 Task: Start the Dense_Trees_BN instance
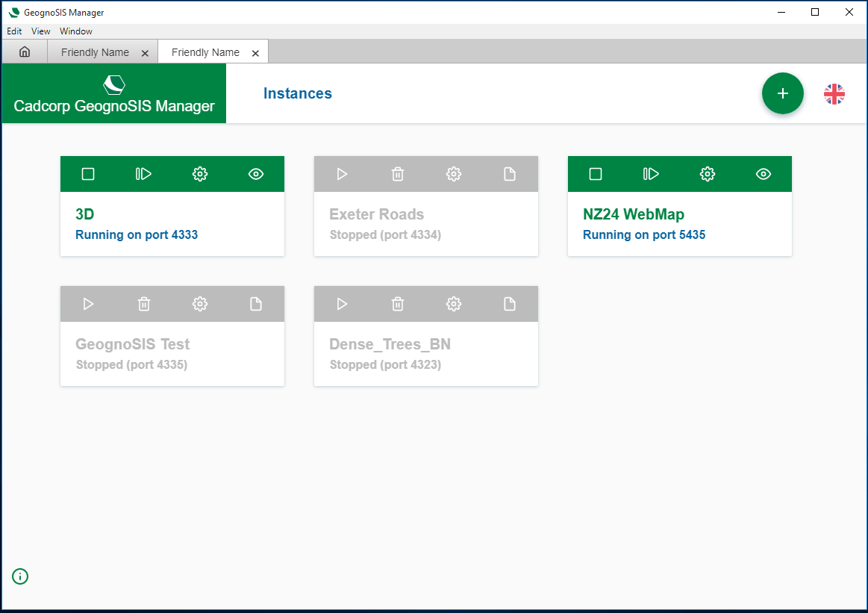[x=342, y=304]
